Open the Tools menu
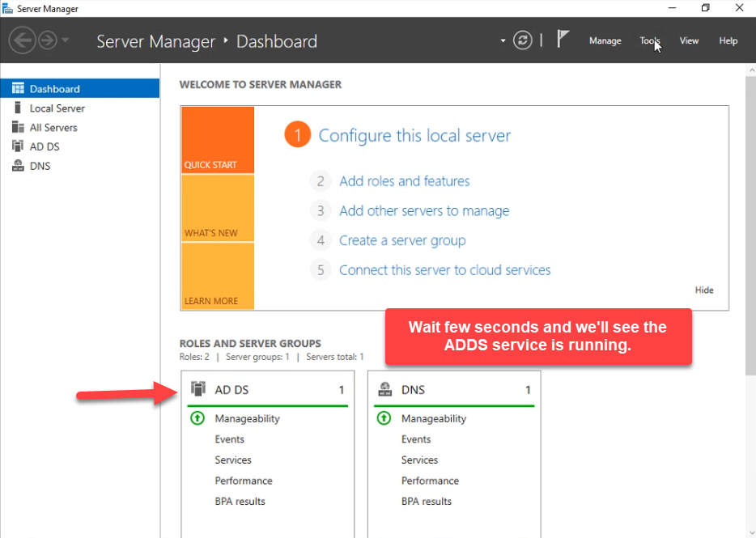This screenshot has width=756, height=538. click(649, 41)
